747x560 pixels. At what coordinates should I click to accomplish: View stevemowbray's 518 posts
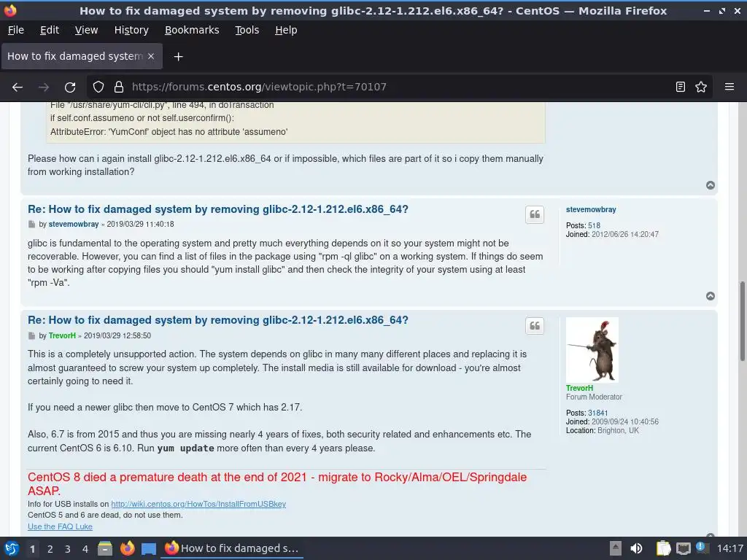pos(594,226)
